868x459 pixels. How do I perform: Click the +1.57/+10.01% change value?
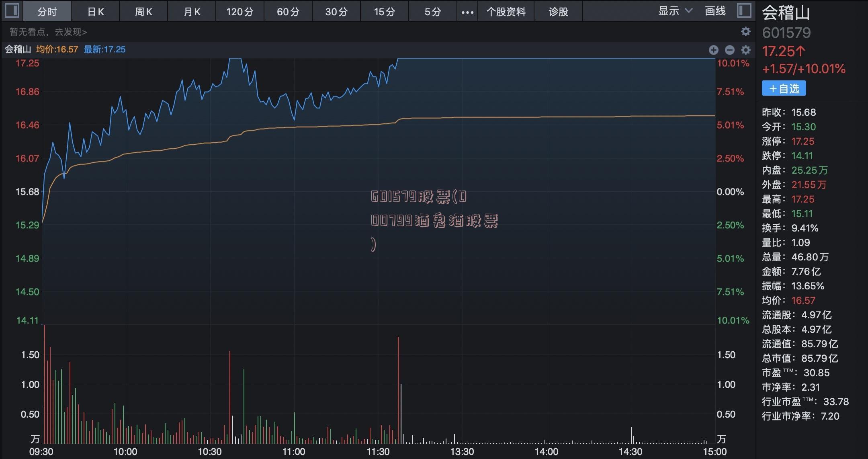pos(804,69)
